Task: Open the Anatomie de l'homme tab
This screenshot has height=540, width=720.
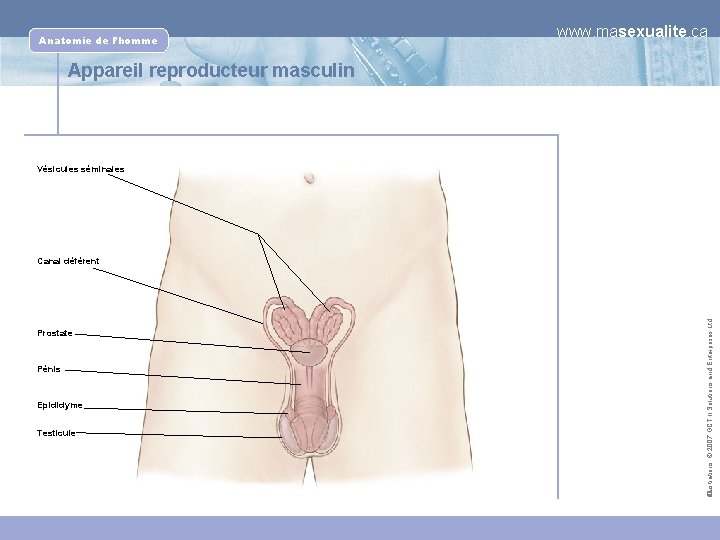Action: [x=99, y=40]
